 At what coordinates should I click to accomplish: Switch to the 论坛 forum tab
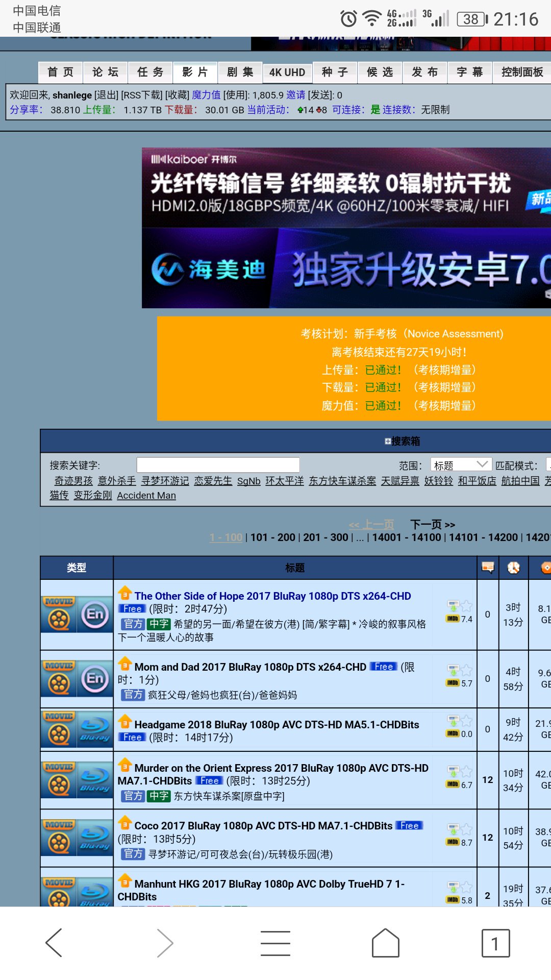[x=106, y=72]
